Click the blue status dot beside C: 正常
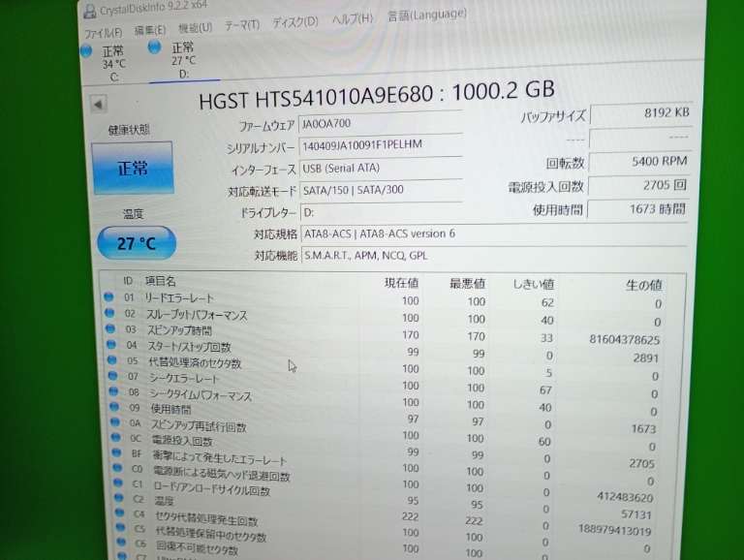Viewport: 744px width, 560px height. pos(86,50)
